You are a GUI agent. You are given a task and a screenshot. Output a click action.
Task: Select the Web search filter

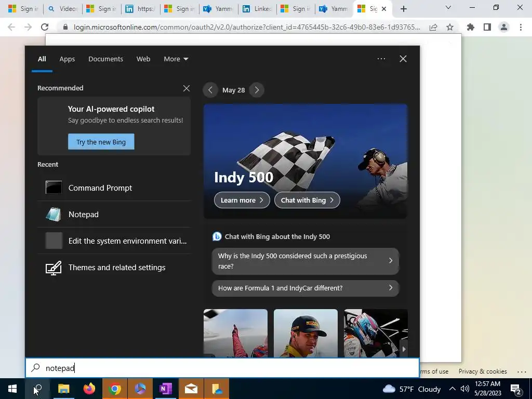[x=143, y=59]
